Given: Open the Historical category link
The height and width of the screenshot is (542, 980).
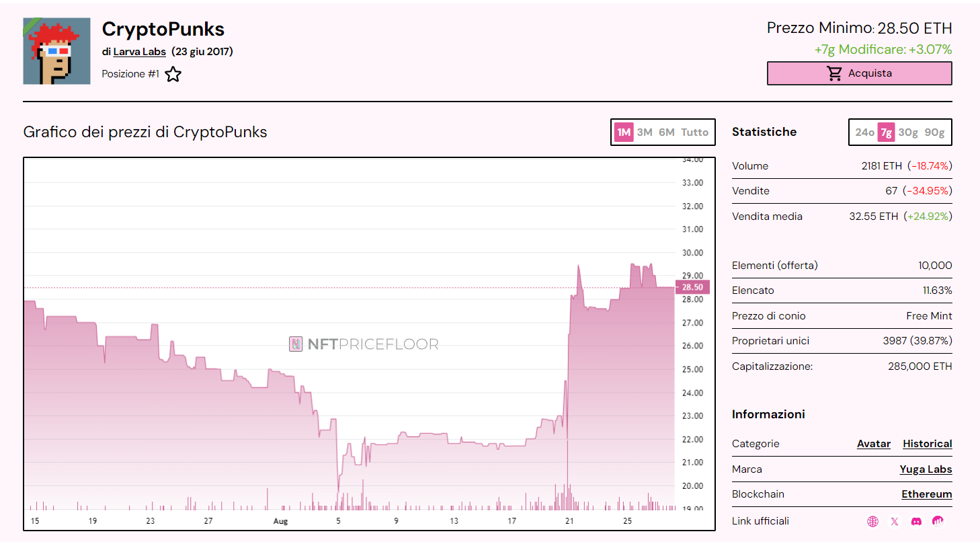Looking at the screenshot, I should [927, 444].
